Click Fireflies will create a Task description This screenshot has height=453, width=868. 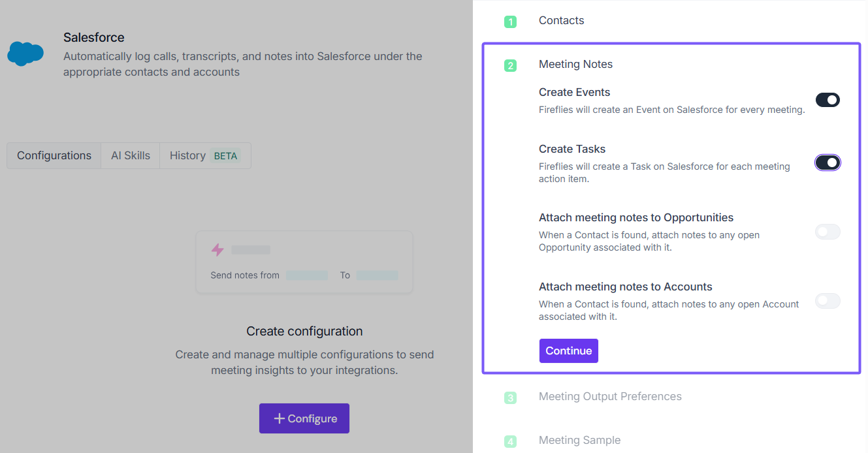click(665, 172)
